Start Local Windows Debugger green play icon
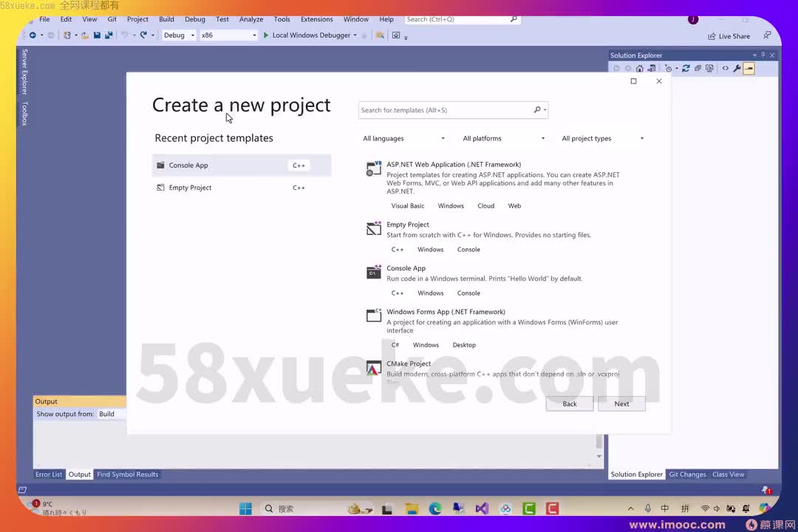 point(266,35)
